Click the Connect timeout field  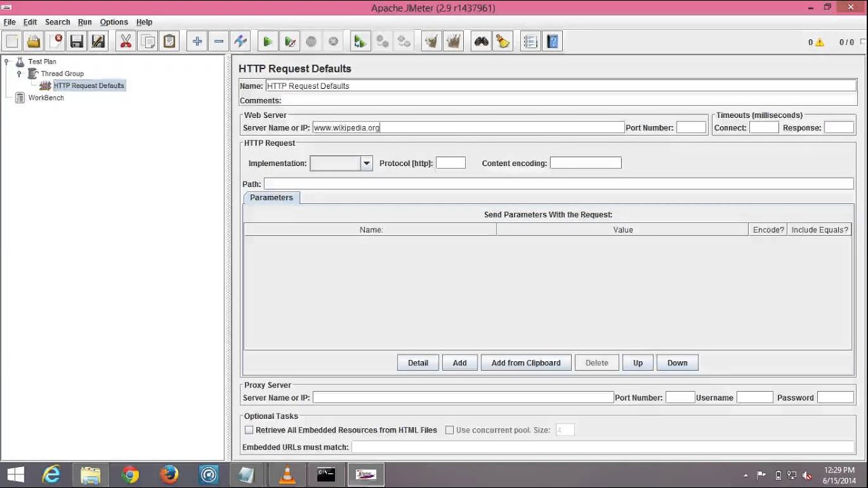click(764, 127)
